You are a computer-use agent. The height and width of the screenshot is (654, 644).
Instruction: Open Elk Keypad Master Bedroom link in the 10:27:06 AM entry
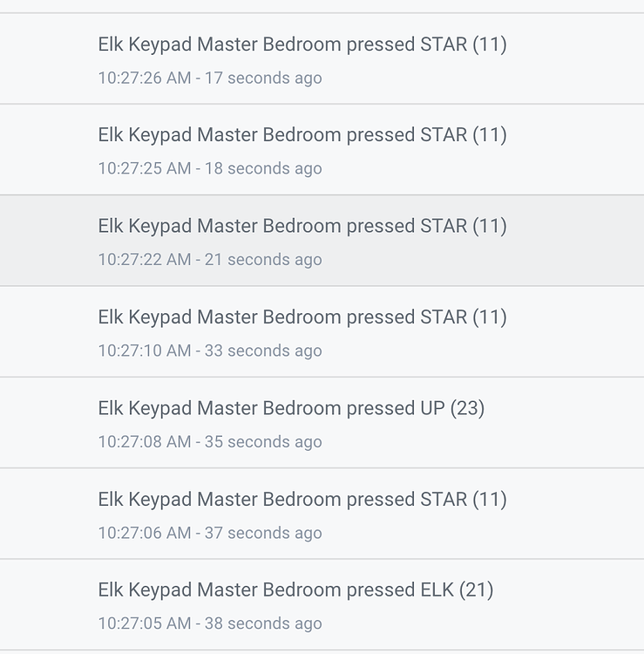(219, 500)
